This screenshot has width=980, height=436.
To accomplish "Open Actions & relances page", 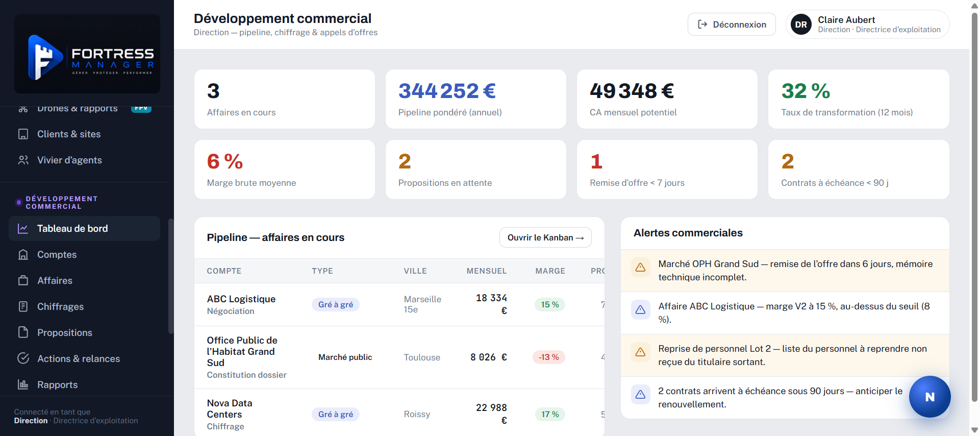I will coord(84,358).
